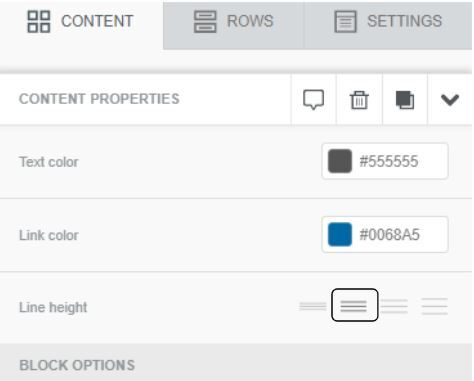Pick the widest line height option

[x=434, y=306]
